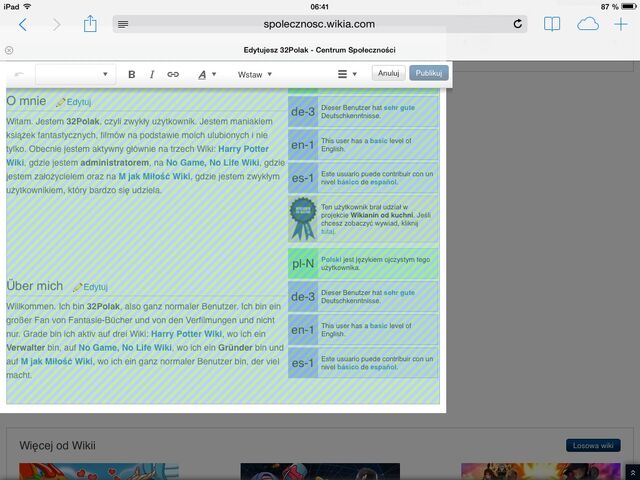Screen dimensions: 640x480
Task: Close the editor with the X icon
Action: tap(9, 50)
